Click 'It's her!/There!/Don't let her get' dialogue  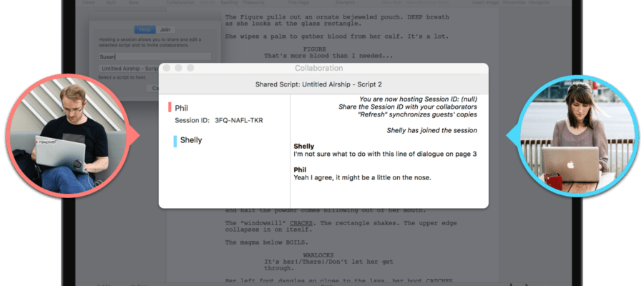[x=328, y=262]
